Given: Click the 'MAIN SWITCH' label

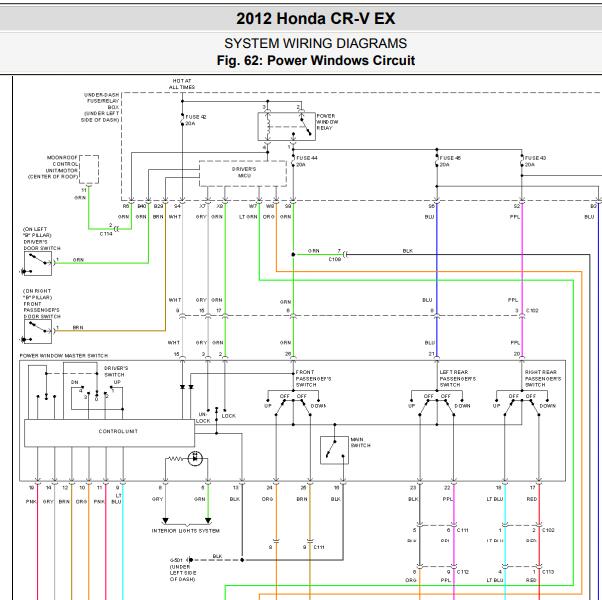Looking at the screenshot, I should click(x=360, y=442).
